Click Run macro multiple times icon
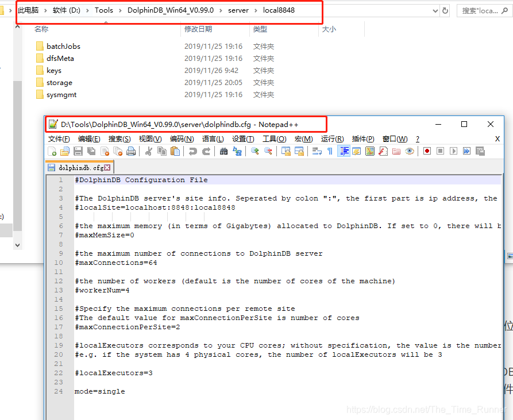 click(x=466, y=151)
